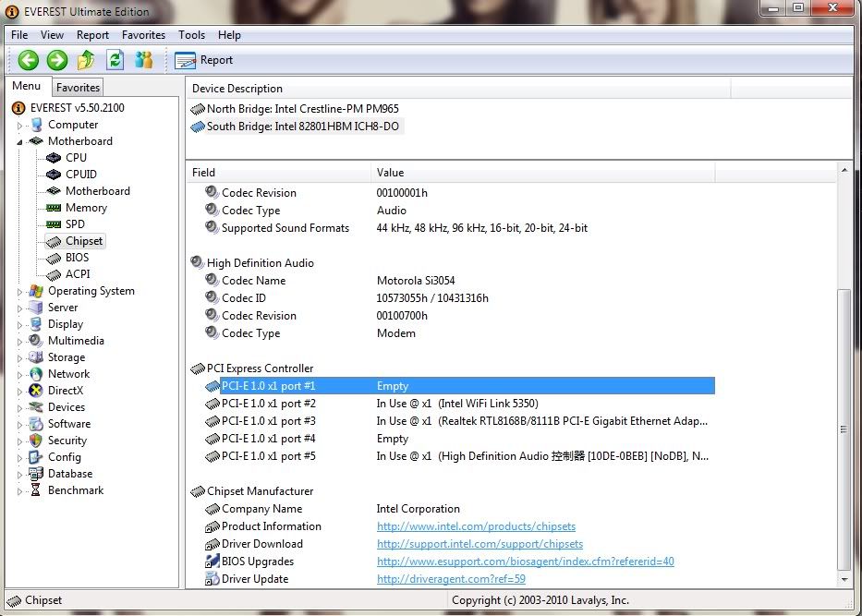Click the Up folder toolbar icon
This screenshot has width=862, height=616.
tap(86, 59)
